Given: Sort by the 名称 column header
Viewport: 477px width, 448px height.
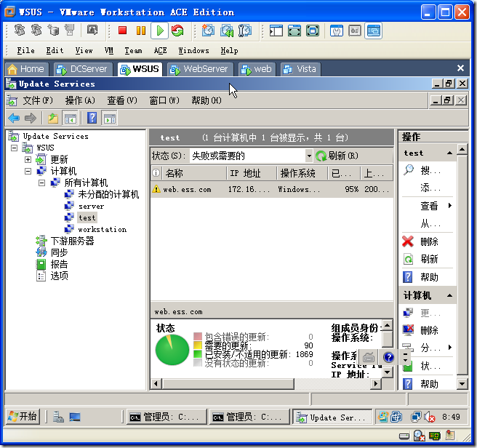Looking at the screenshot, I should [x=195, y=173].
